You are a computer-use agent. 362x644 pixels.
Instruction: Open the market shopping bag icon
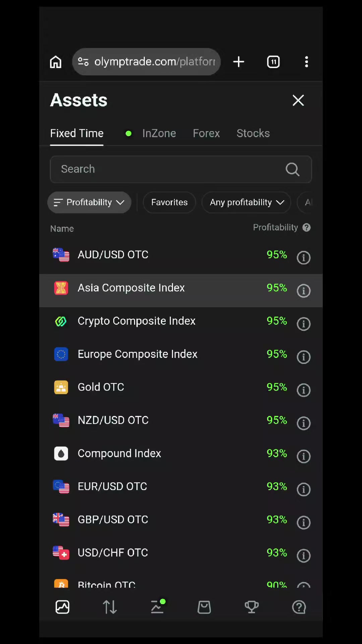click(x=204, y=607)
